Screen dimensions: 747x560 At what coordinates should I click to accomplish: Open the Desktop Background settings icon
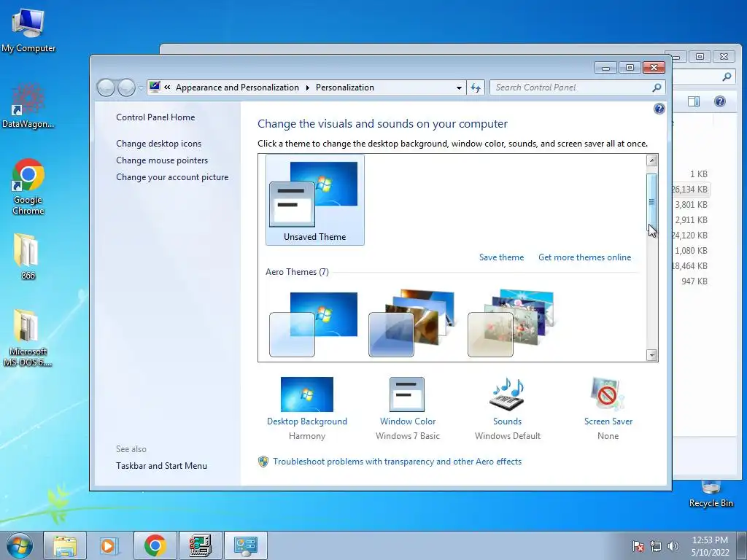[x=307, y=394]
